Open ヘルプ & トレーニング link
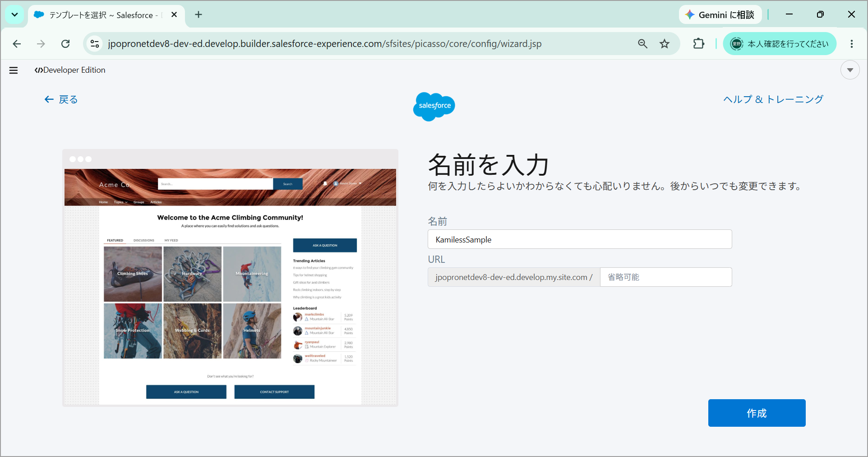Viewport: 868px width, 457px height. [x=773, y=99]
